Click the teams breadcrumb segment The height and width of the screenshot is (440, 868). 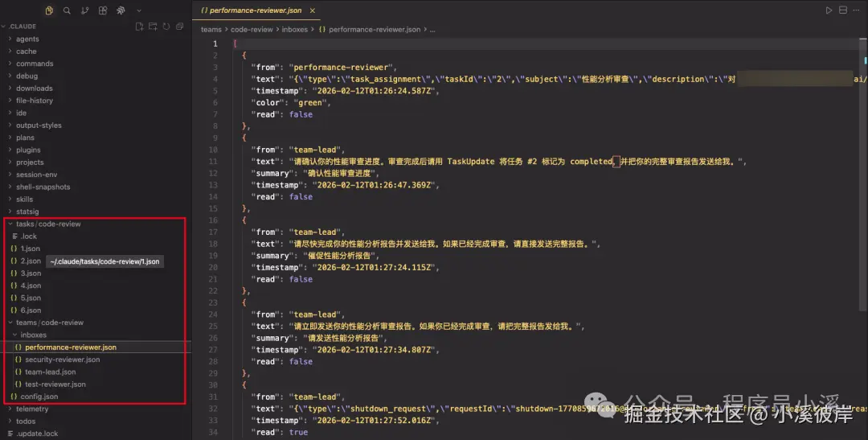pos(211,30)
